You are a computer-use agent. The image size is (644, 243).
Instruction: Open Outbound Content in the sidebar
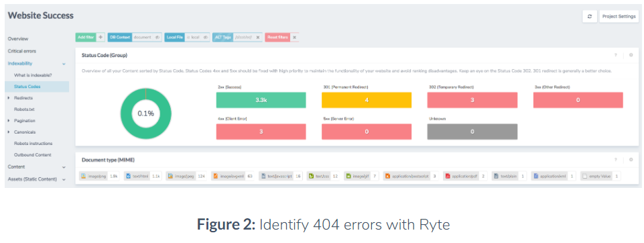[x=32, y=155]
